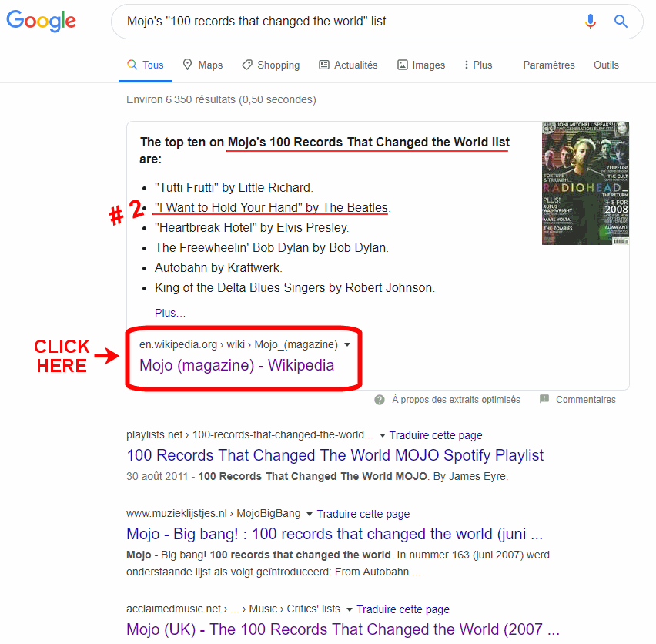Expand the list with the Plus… link
This screenshot has width=656, height=644.
click(x=170, y=313)
